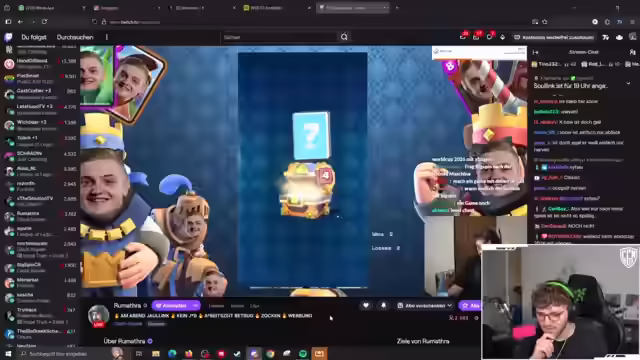Open LetsHugoTV channel in sidebar

point(40,109)
